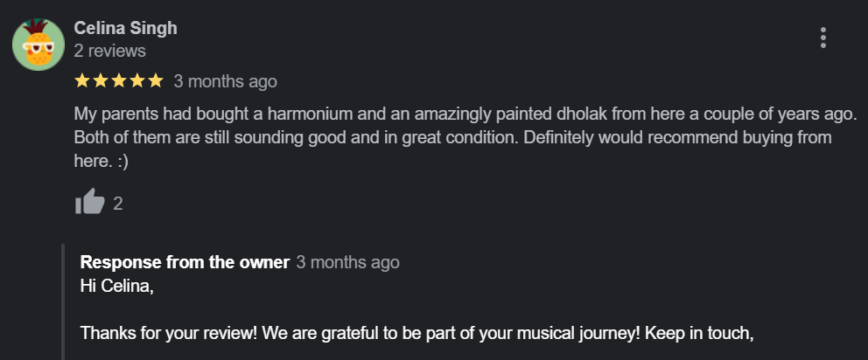Viewport: 868px width, 360px height.
Task: Click the third star in the rating
Action: point(119,81)
